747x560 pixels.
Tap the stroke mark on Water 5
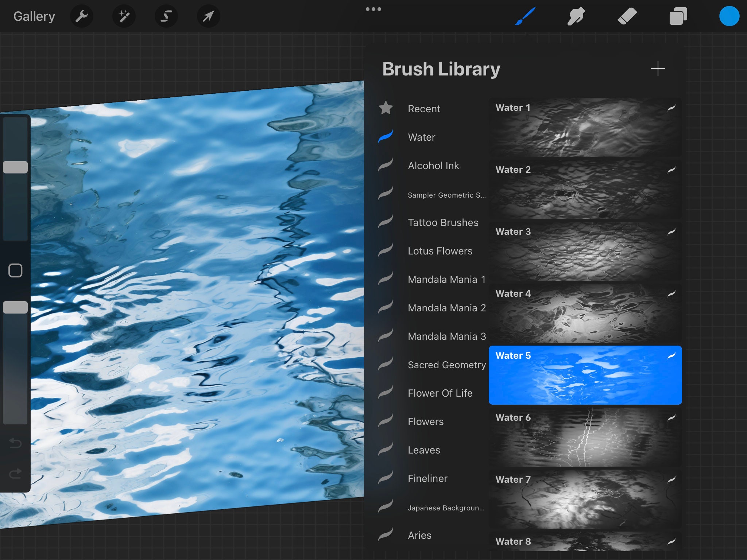click(671, 355)
